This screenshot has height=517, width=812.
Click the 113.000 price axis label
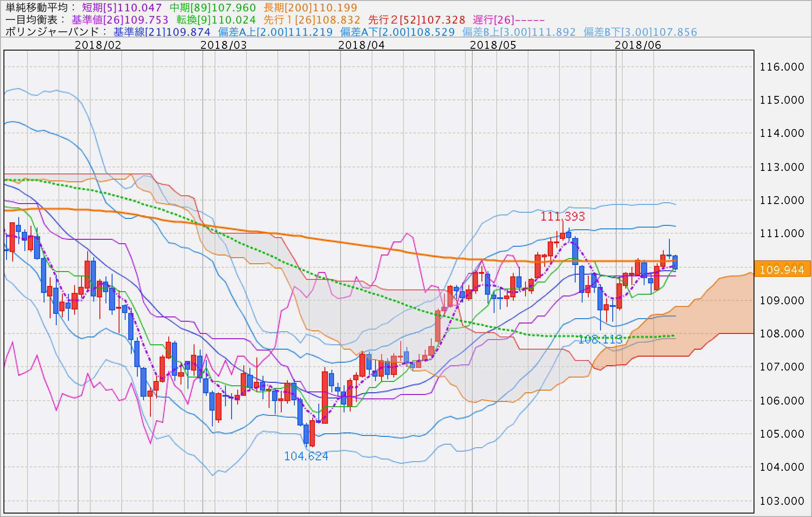[x=782, y=167]
